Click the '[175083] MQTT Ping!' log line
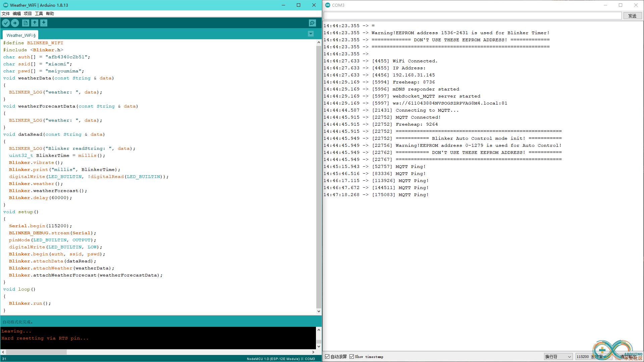644x362 pixels. click(376, 195)
